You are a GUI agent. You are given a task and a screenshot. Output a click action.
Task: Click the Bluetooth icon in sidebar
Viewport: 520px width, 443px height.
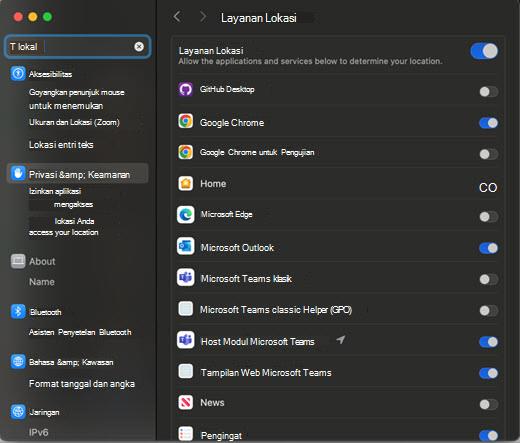coord(18,312)
